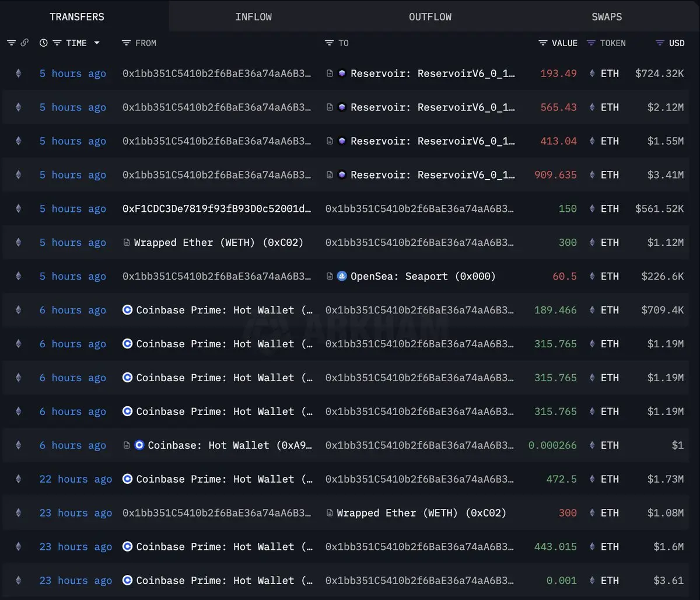
Task: Click the Coinbase logo in the 0.000266 ETH row
Action: coord(139,445)
